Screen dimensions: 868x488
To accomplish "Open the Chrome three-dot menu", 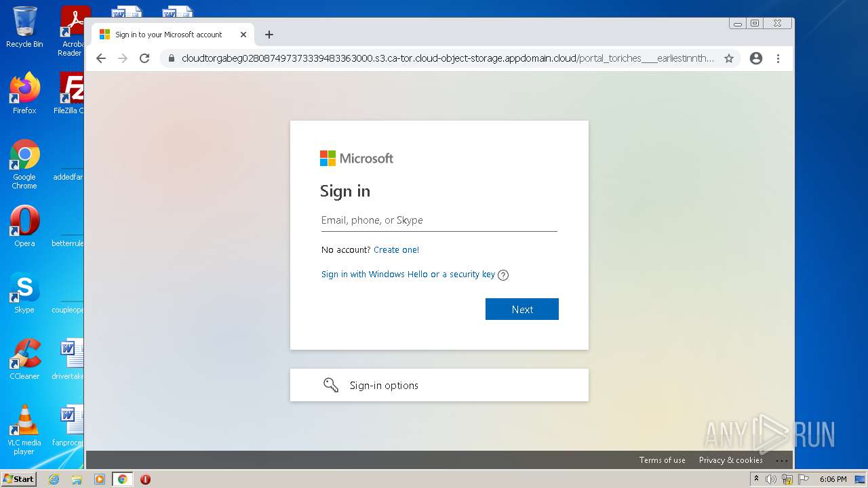I will point(778,58).
